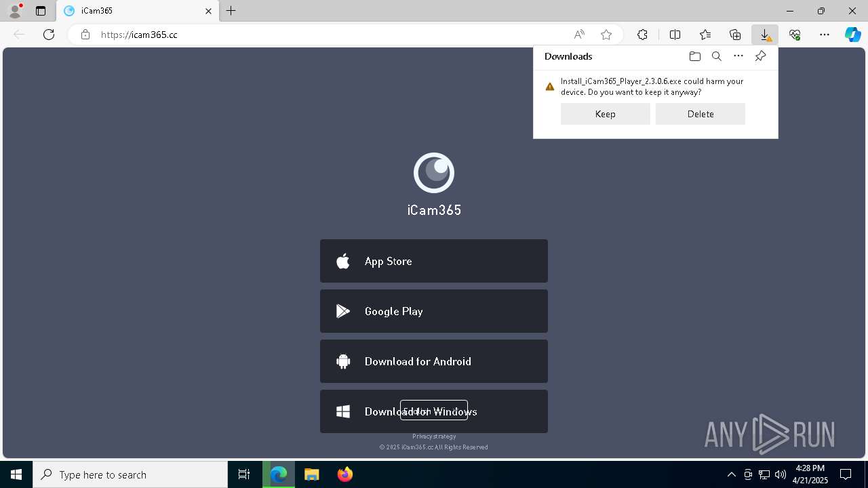Pin the Downloads panel
This screenshot has height=488, width=868.
click(x=760, y=56)
